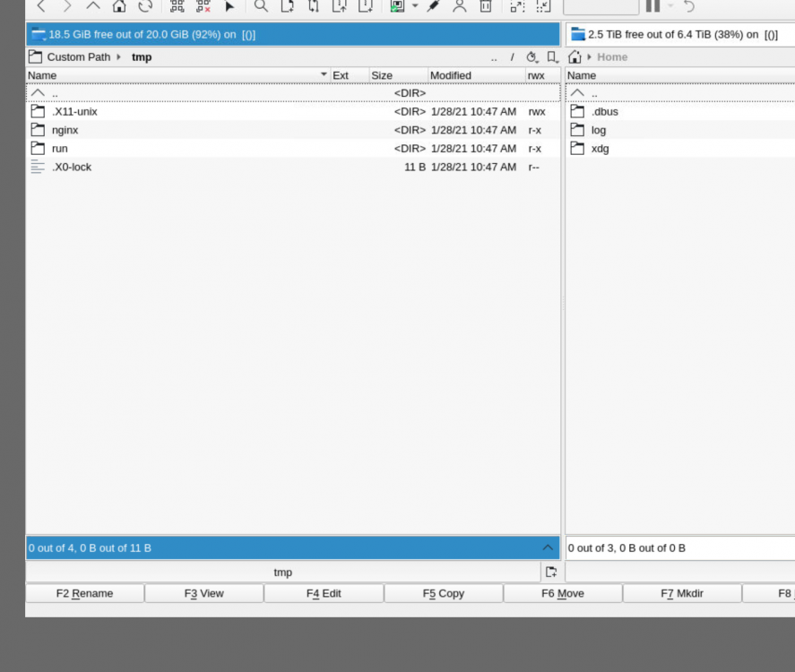Select the run folder
The width and height of the screenshot is (795, 672).
click(293, 149)
